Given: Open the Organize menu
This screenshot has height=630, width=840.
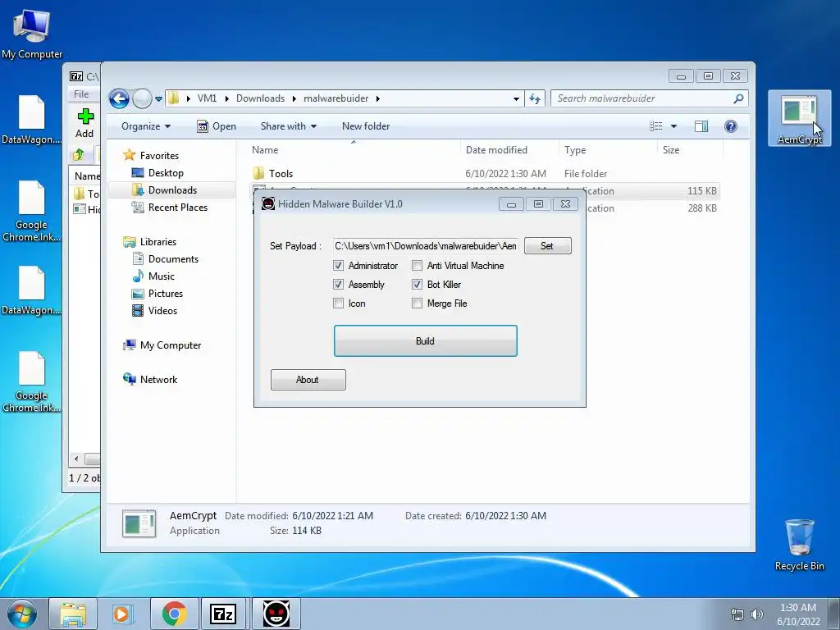Looking at the screenshot, I should pos(146,126).
